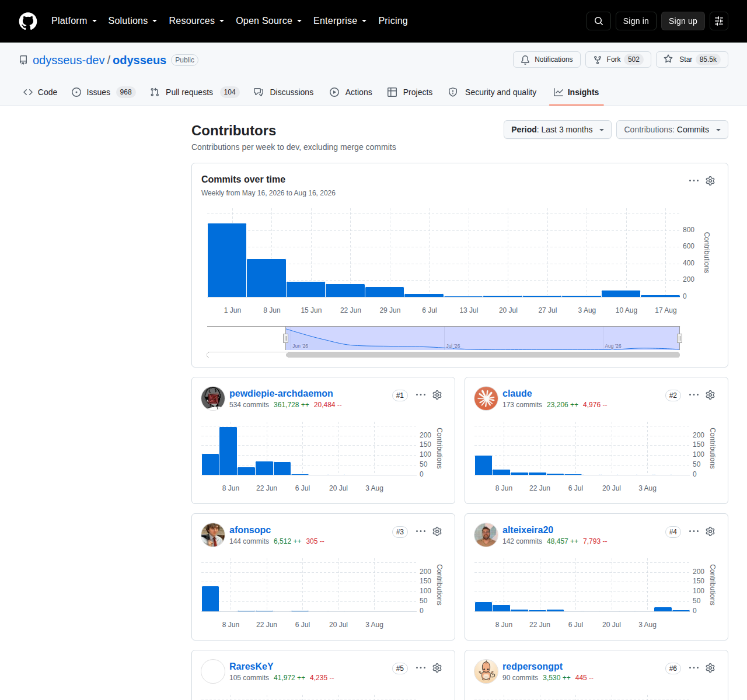The height and width of the screenshot is (700, 747).
Task: Open the Pricing link
Action: pos(393,21)
